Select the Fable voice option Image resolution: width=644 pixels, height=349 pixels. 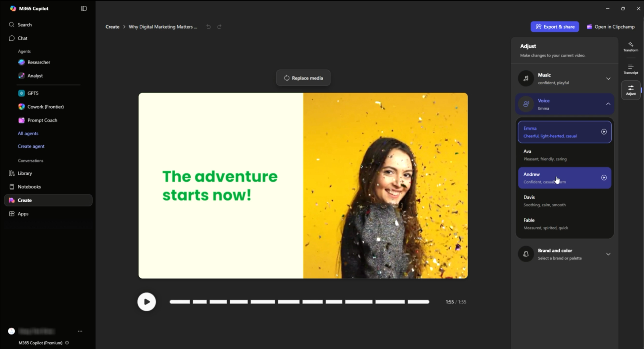(565, 224)
